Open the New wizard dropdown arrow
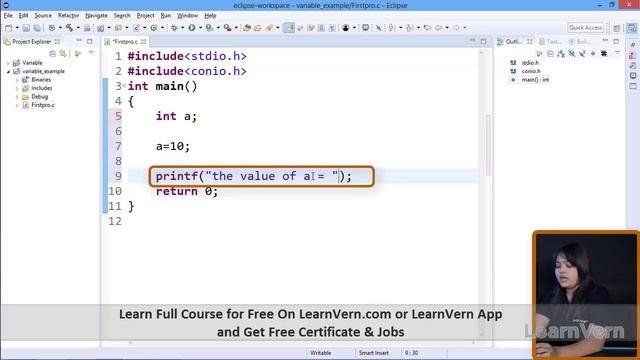This screenshot has height=360, width=640. [17, 28]
